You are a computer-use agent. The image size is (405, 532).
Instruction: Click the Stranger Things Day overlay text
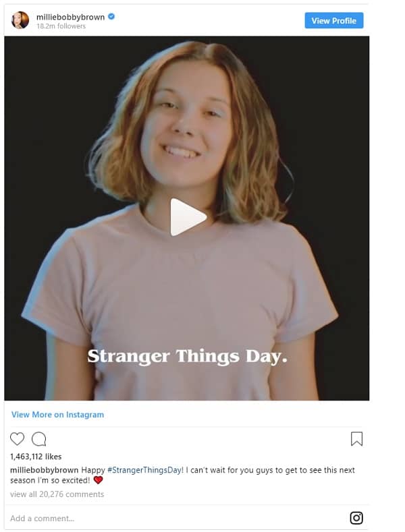[187, 357]
